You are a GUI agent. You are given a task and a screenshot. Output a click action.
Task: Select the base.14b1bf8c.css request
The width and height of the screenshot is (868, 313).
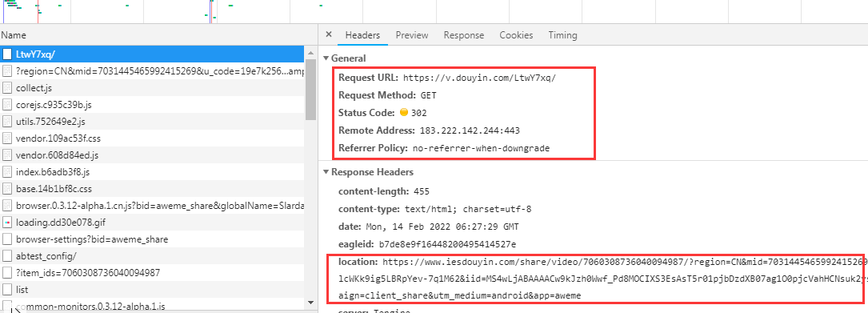point(152,189)
